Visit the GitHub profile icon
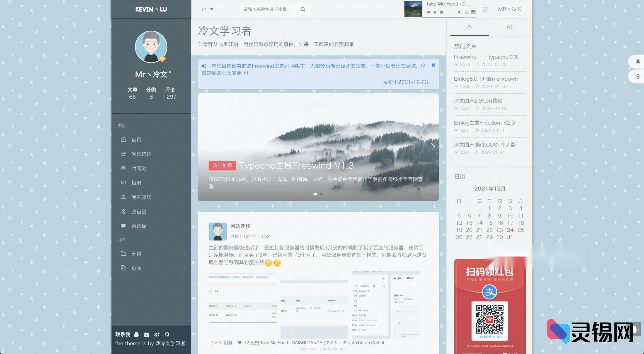The image size is (644, 354). tap(167, 334)
